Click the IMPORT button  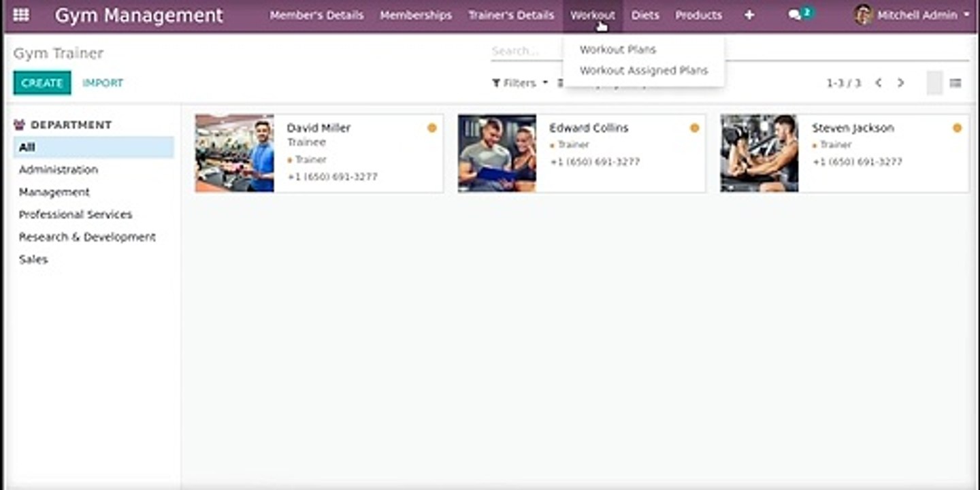(x=103, y=83)
